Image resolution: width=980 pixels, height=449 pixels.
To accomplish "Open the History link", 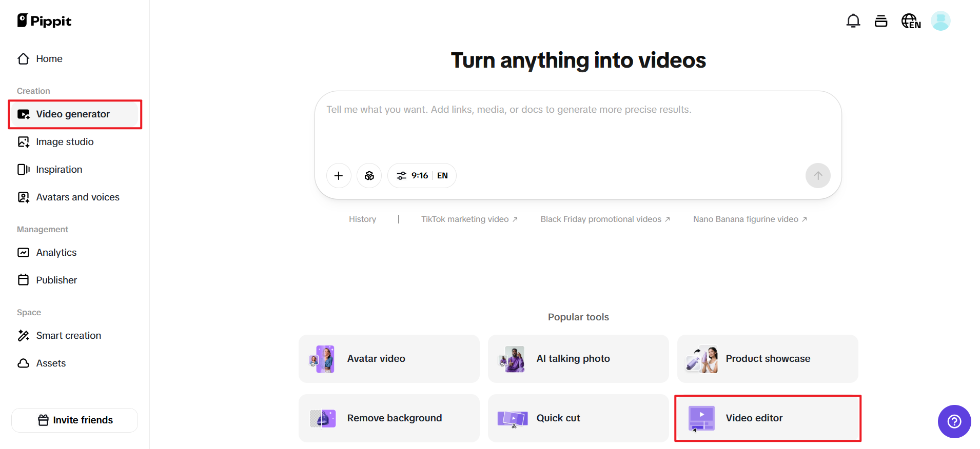I will tap(362, 219).
